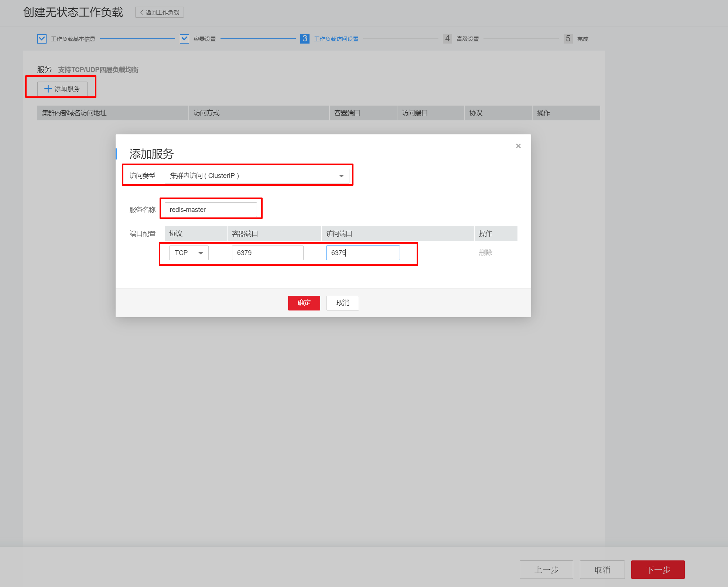Close the 添加服务 dialog with the X icon
Viewport: 728px width, 587px height.
[518, 146]
